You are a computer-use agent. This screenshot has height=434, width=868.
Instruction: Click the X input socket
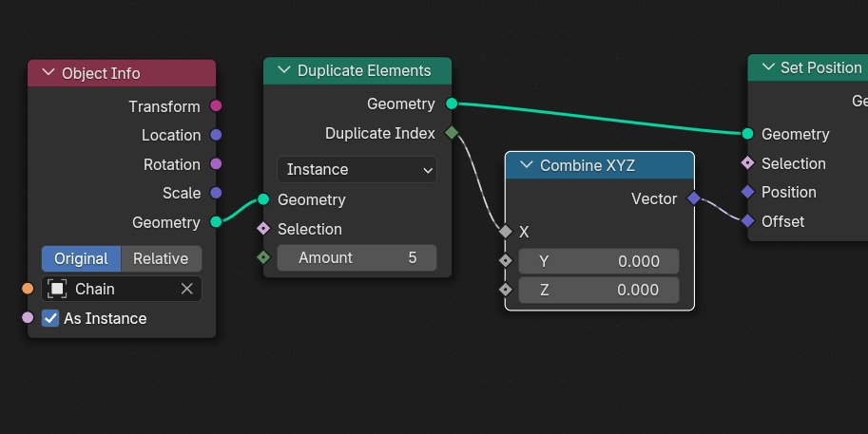pyautogui.click(x=506, y=231)
